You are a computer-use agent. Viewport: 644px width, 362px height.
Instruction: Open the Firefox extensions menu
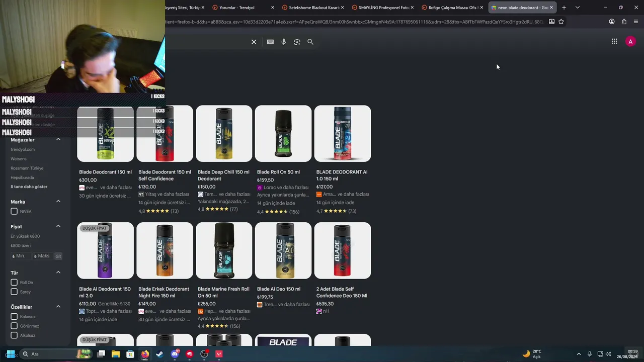point(624,22)
